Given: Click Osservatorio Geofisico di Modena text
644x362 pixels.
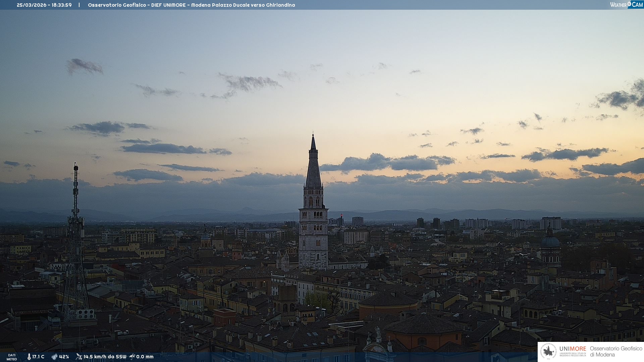Looking at the screenshot, I should 616,352.
